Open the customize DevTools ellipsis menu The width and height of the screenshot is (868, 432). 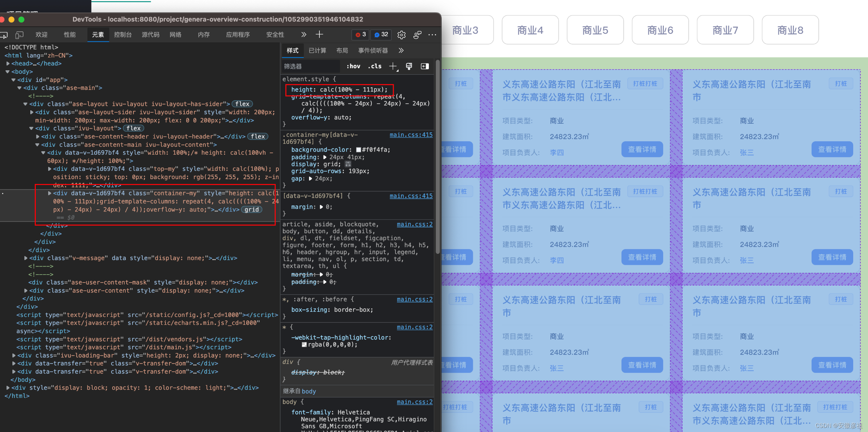coord(432,35)
